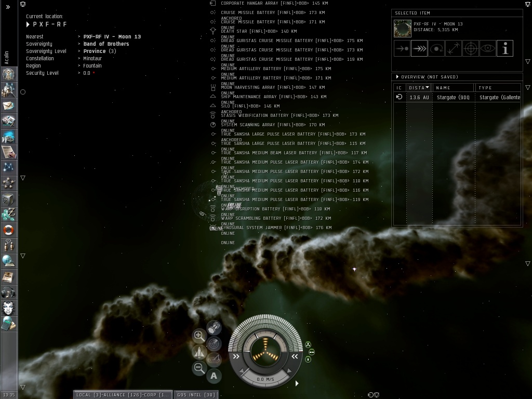
Task: Click Minotaur constellation link
Action: (x=92, y=58)
